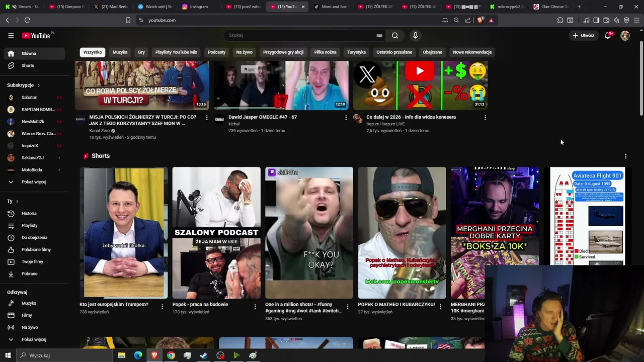
Task: Play the Kto jest europejskim Trumpem short
Action: [x=124, y=233]
